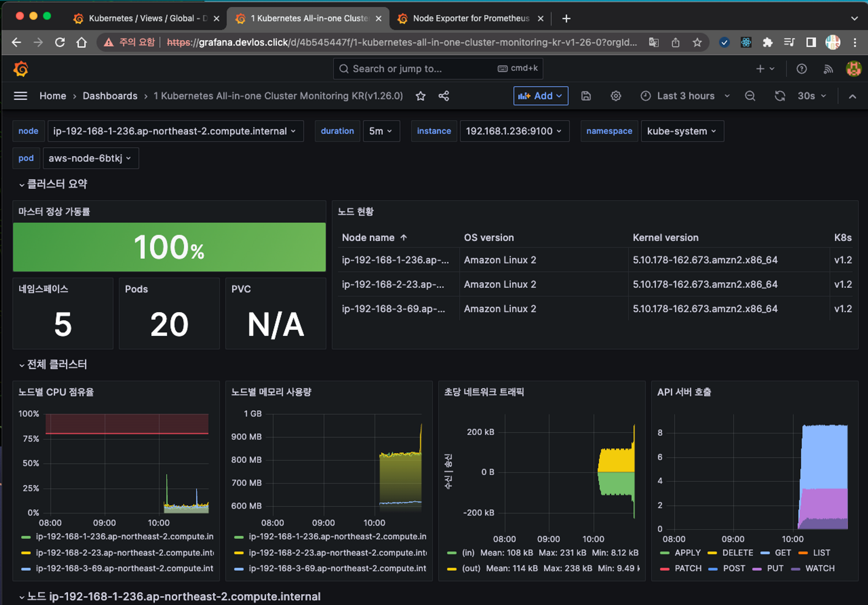The image size is (868, 605).
Task: Go to Dashboards breadcrumb link
Action: point(110,96)
